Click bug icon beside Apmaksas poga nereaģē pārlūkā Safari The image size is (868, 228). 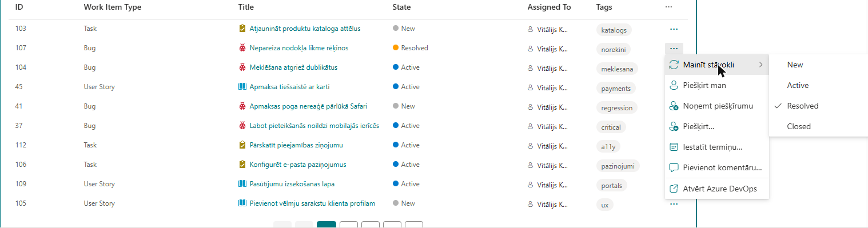coord(242,106)
